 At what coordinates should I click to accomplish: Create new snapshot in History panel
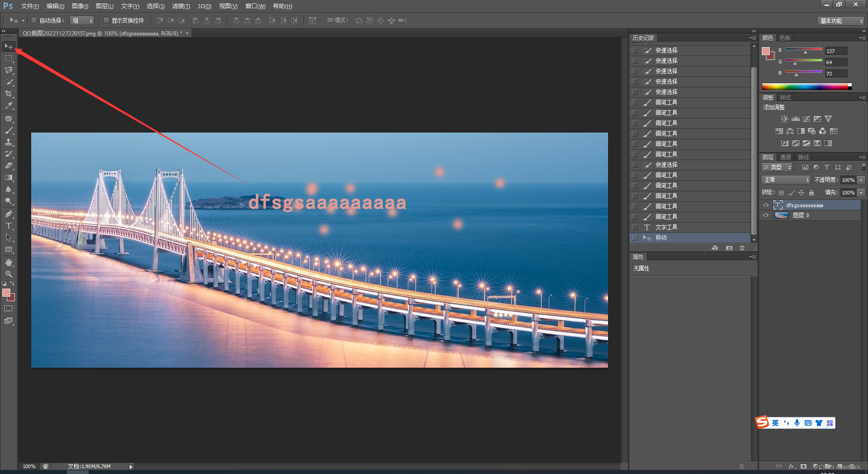tap(729, 248)
